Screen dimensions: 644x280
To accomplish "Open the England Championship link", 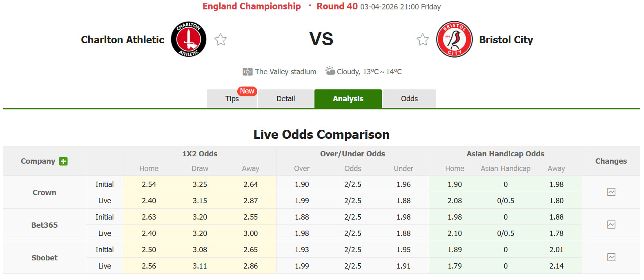I will [x=251, y=6].
